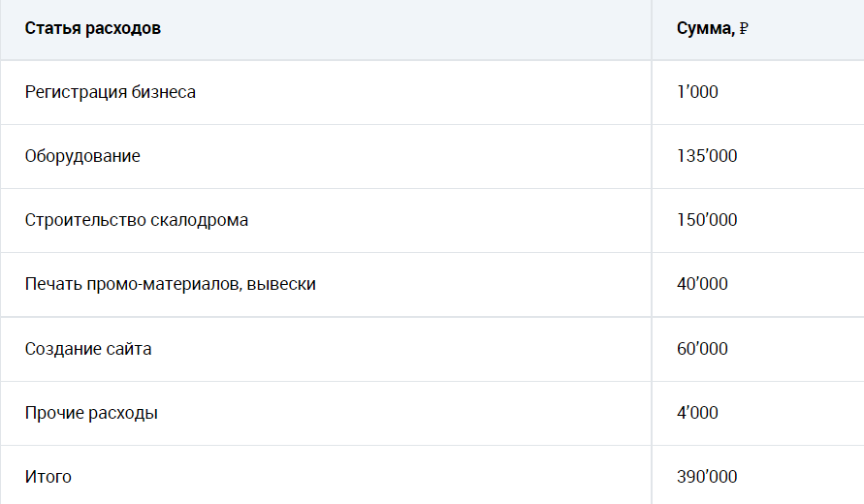Viewport: 864px width, 504px height.
Task: Click the 'Итого' total row label
Action: (48, 477)
